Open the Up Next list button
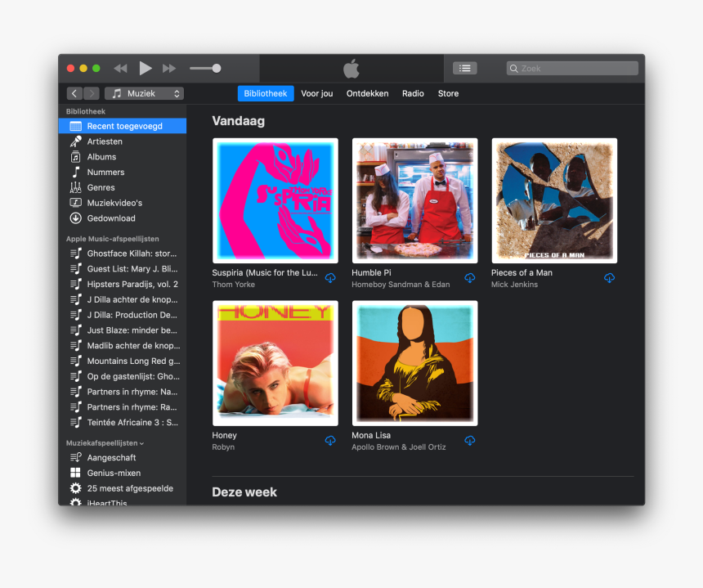Screen dimensions: 703x588 [x=465, y=68]
